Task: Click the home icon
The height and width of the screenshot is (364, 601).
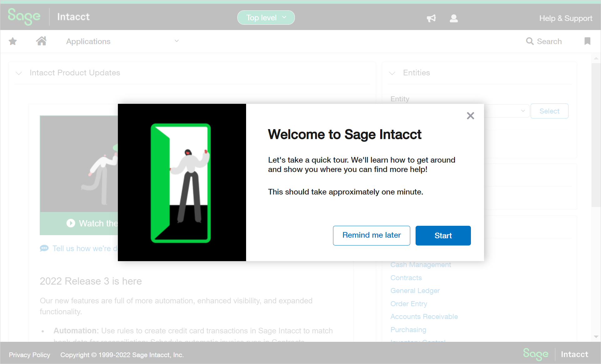Action: (42, 41)
